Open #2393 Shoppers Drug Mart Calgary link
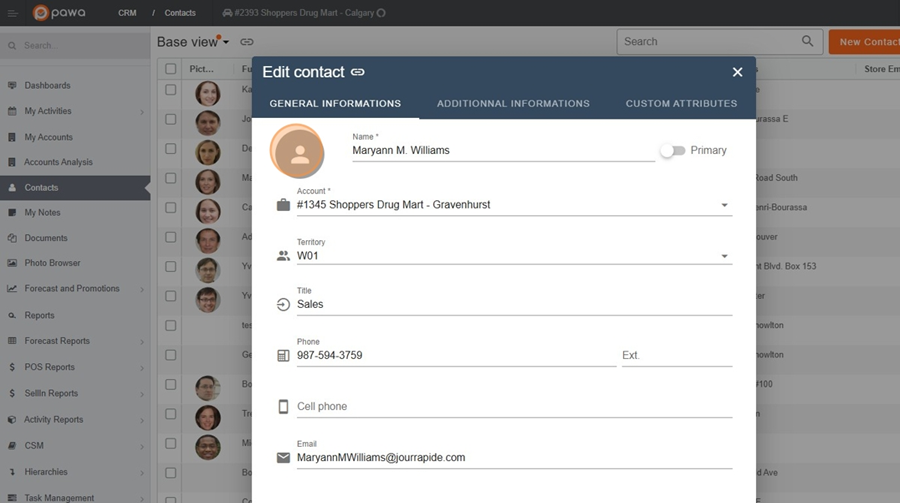 tap(304, 13)
